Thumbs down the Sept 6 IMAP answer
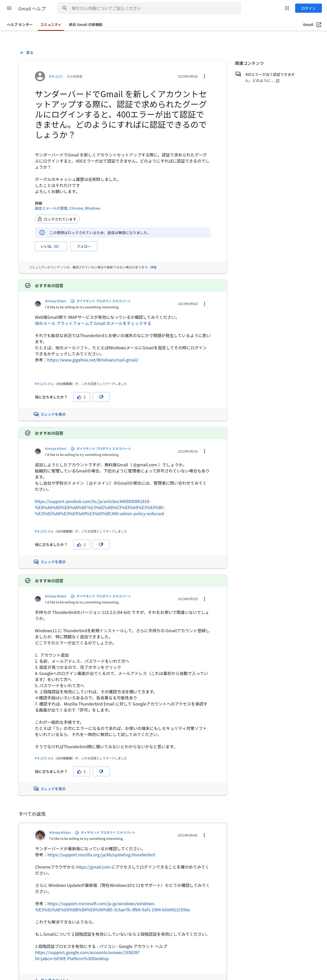 (x=101, y=397)
